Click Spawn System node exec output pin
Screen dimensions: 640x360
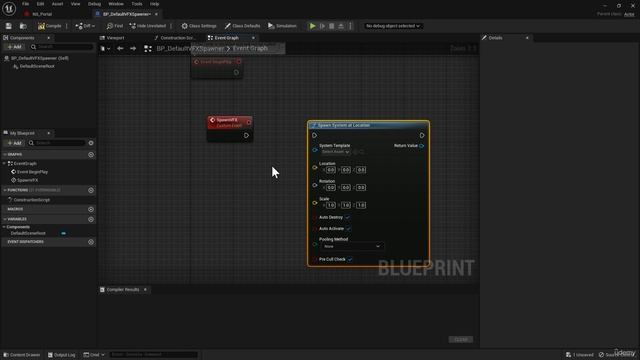[x=422, y=136]
